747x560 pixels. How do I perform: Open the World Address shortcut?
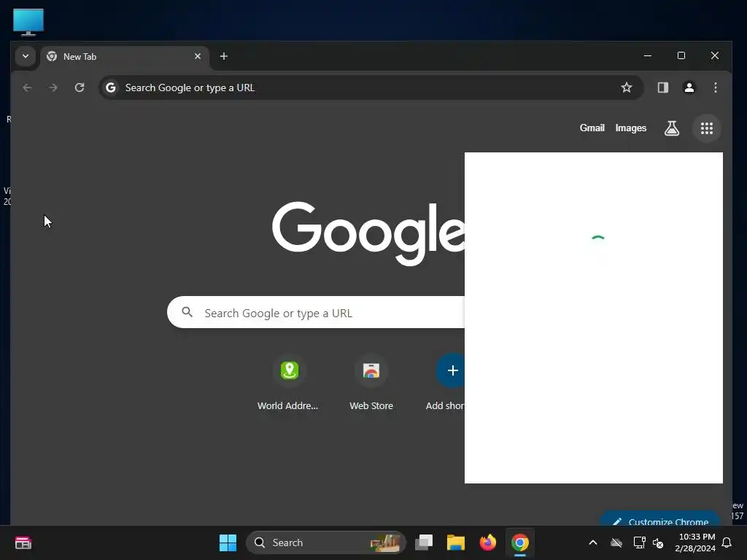click(x=289, y=384)
